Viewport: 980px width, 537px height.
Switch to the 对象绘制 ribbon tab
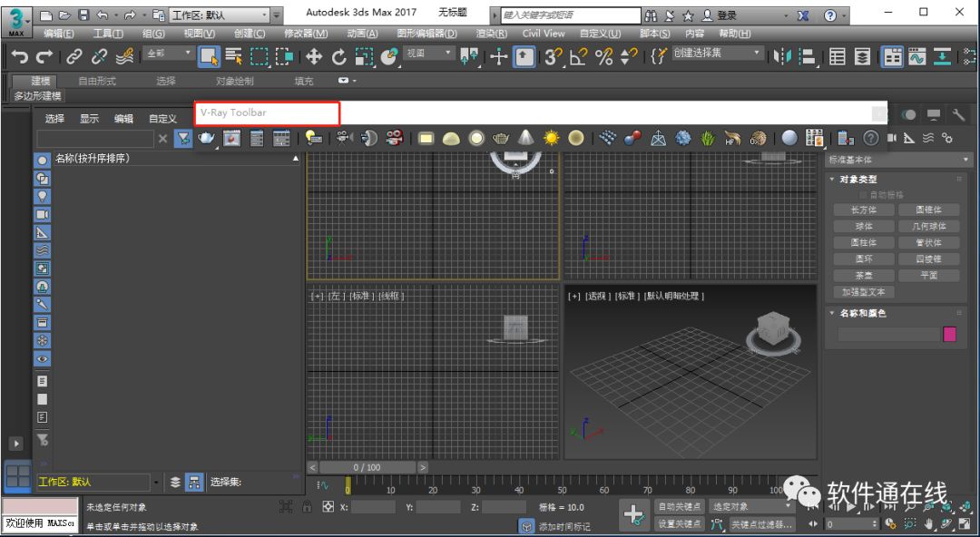[235, 81]
